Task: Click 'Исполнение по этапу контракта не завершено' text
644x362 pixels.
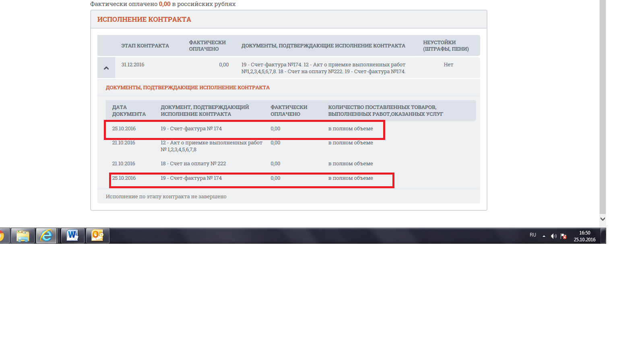Action: click(166, 197)
